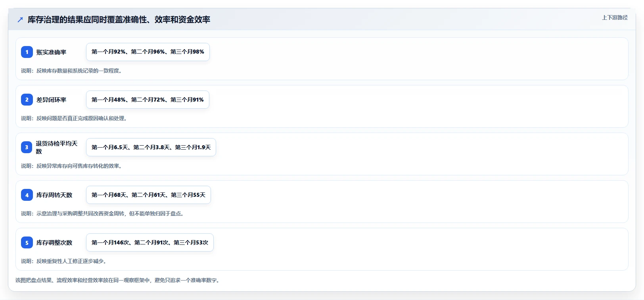644x300 pixels.
Task: Click the 上下游路径 label
Action: [615, 17]
